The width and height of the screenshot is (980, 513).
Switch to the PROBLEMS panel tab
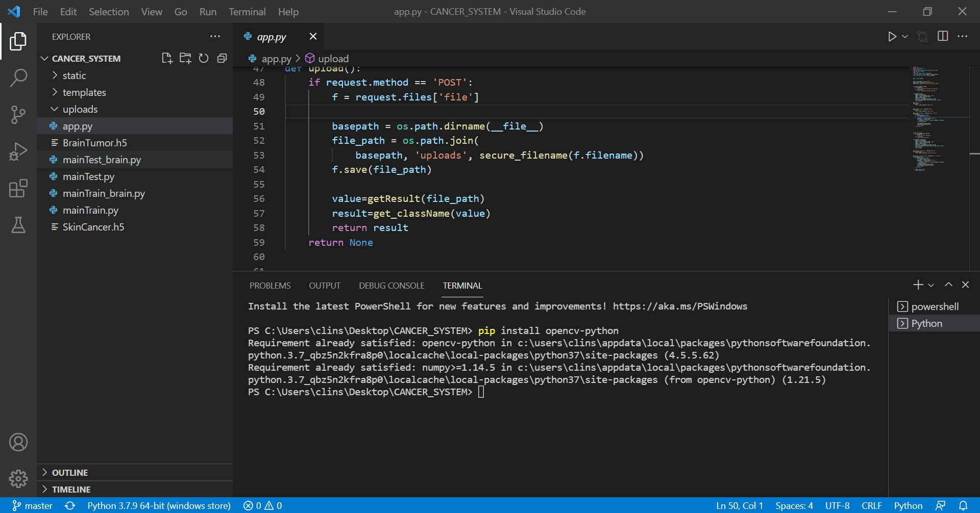[270, 286]
